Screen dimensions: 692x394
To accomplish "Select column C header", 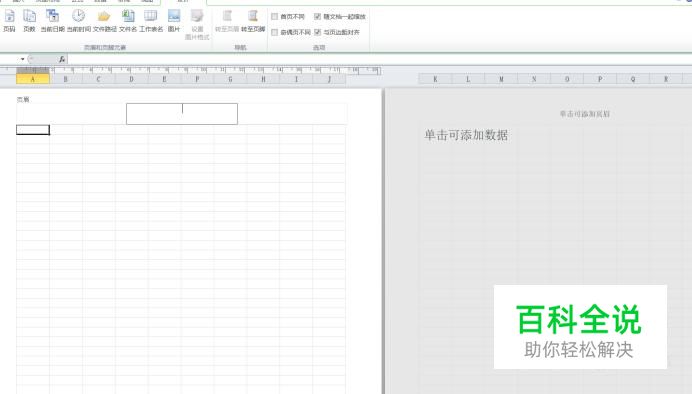I will [98, 79].
